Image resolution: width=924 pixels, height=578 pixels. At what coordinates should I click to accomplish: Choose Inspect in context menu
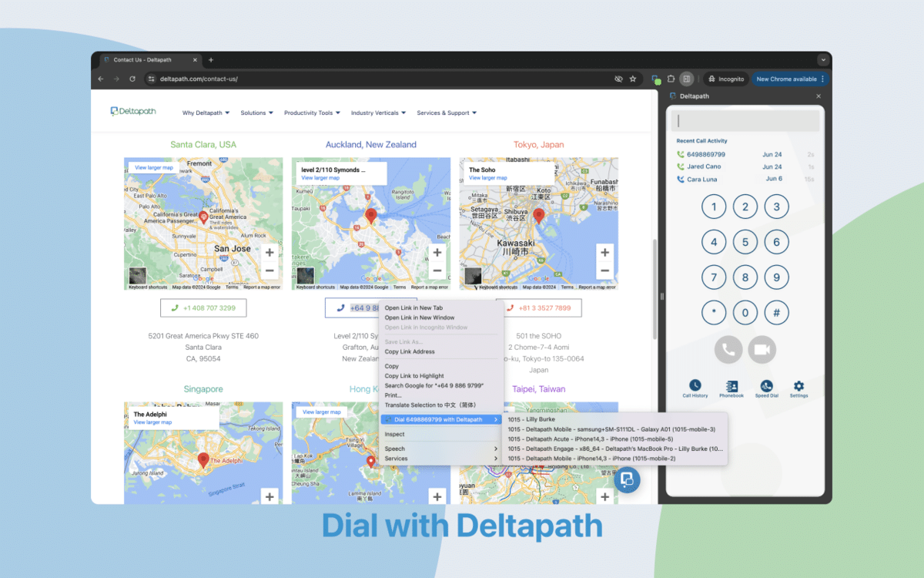440,434
